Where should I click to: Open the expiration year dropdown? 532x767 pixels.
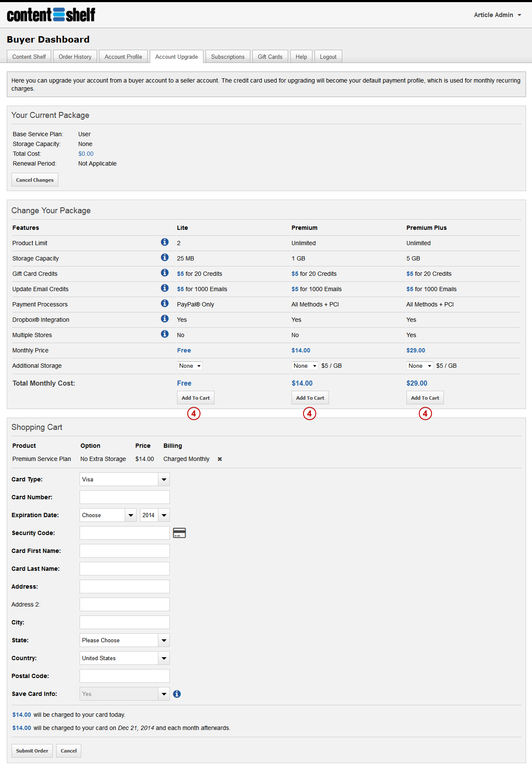pyautogui.click(x=155, y=515)
